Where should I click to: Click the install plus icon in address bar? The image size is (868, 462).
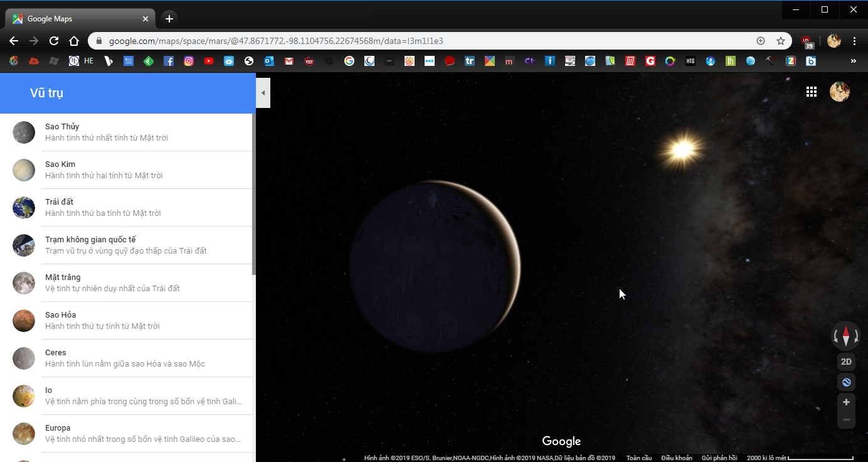761,41
